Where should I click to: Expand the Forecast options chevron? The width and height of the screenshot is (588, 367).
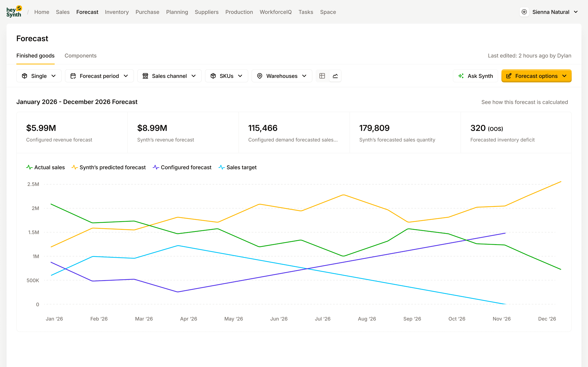click(x=564, y=76)
